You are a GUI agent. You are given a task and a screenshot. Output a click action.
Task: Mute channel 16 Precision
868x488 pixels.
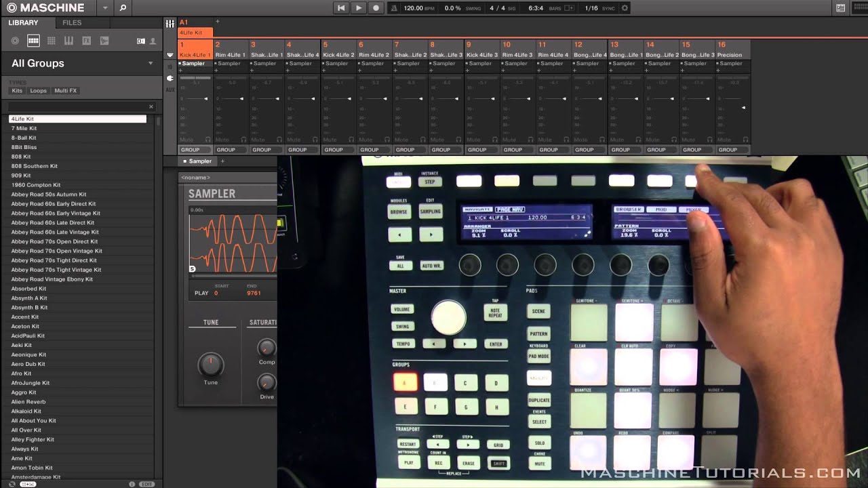click(x=724, y=140)
